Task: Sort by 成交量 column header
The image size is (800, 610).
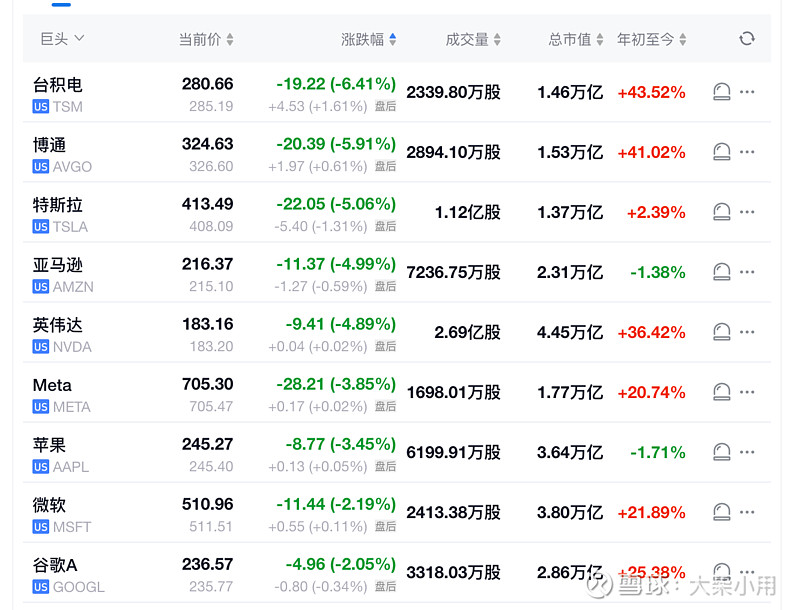Action: tap(473, 40)
